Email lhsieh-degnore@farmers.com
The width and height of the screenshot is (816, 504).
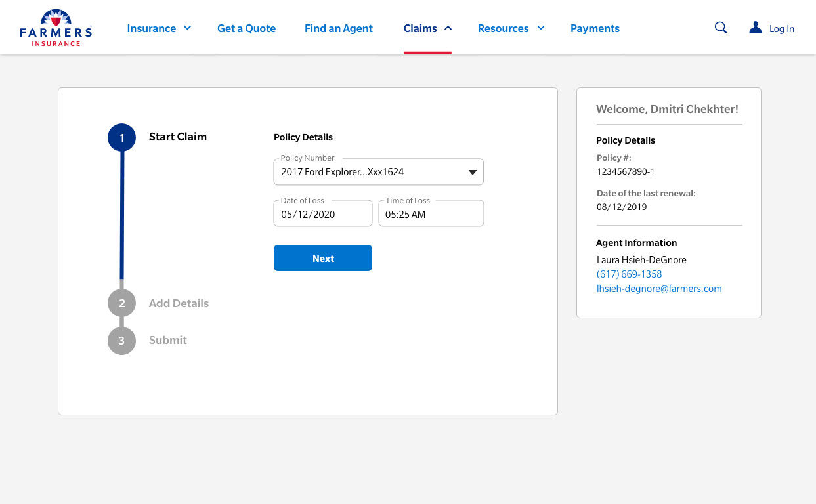659,289
